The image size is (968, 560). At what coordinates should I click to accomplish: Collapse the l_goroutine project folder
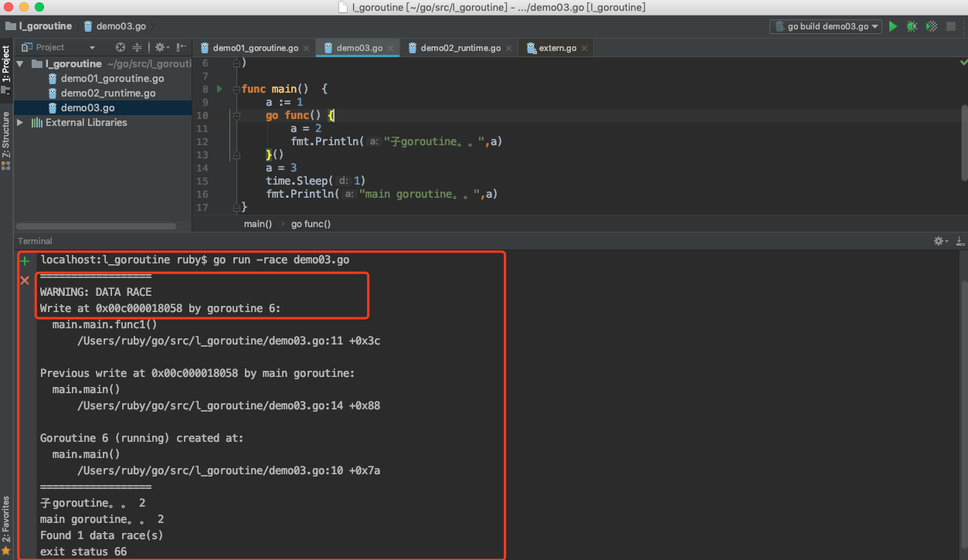tap(21, 64)
